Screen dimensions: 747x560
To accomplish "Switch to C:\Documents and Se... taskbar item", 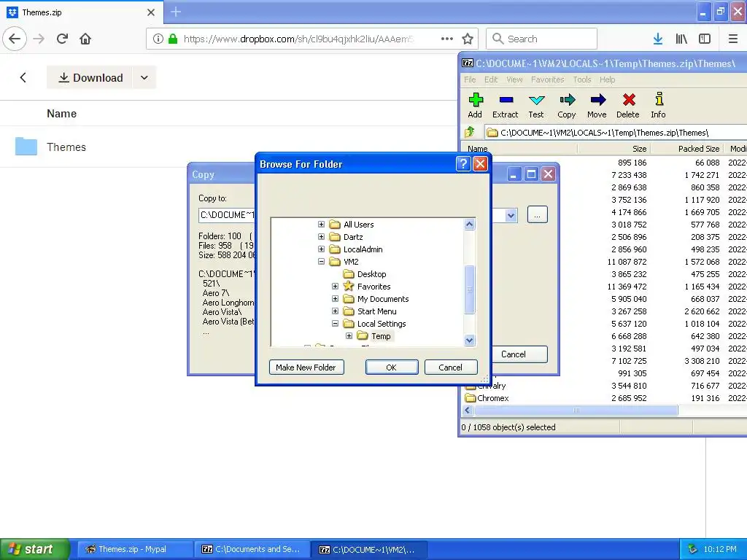I will 252,549.
